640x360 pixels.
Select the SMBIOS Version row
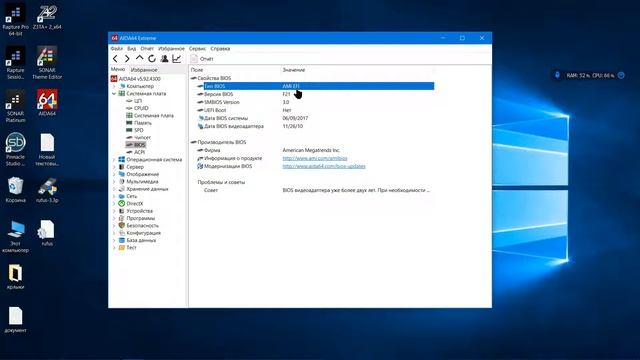point(316,102)
